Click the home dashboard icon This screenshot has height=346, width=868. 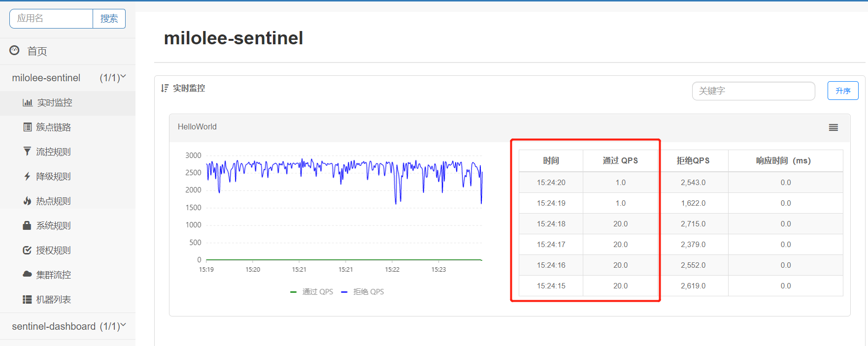click(x=14, y=50)
